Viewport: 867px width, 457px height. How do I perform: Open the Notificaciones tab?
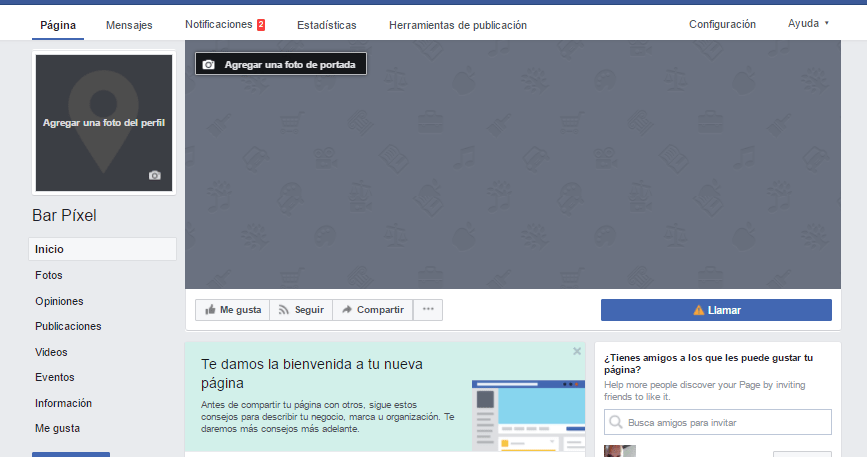point(218,24)
